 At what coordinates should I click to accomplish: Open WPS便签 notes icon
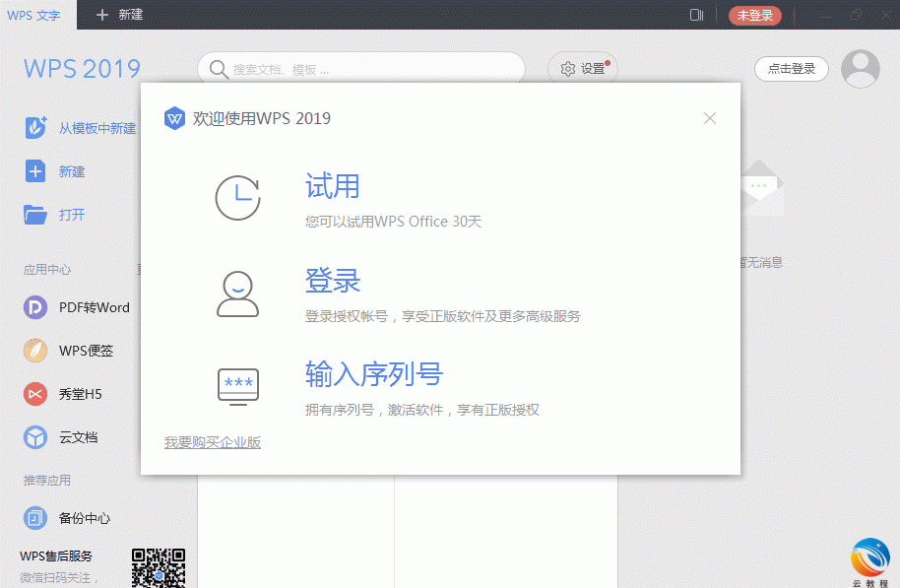35,351
